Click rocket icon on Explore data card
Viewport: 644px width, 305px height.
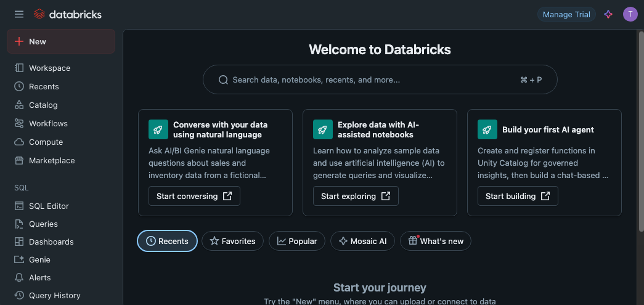pos(323,130)
